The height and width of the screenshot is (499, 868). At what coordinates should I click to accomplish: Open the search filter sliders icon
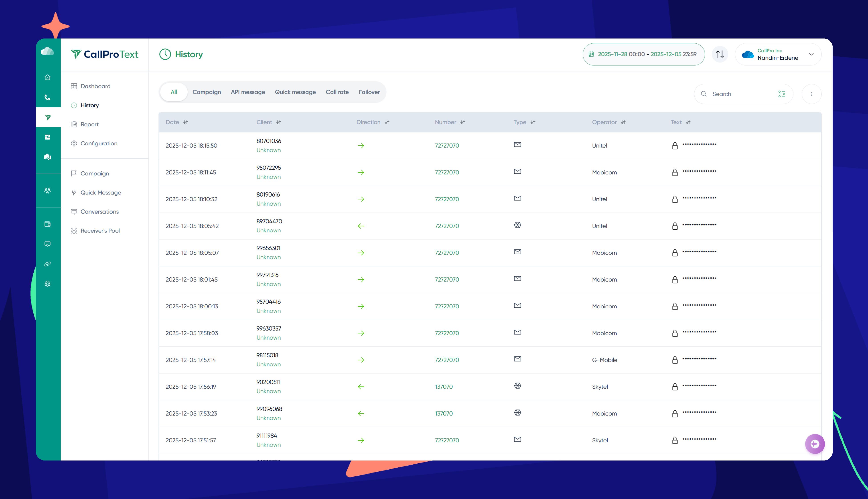click(782, 94)
